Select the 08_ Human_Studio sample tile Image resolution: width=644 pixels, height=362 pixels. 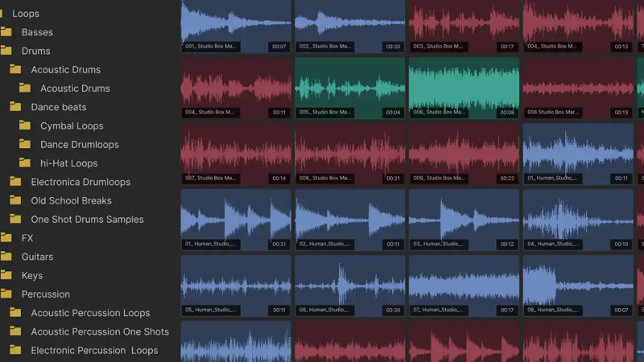click(578, 286)
